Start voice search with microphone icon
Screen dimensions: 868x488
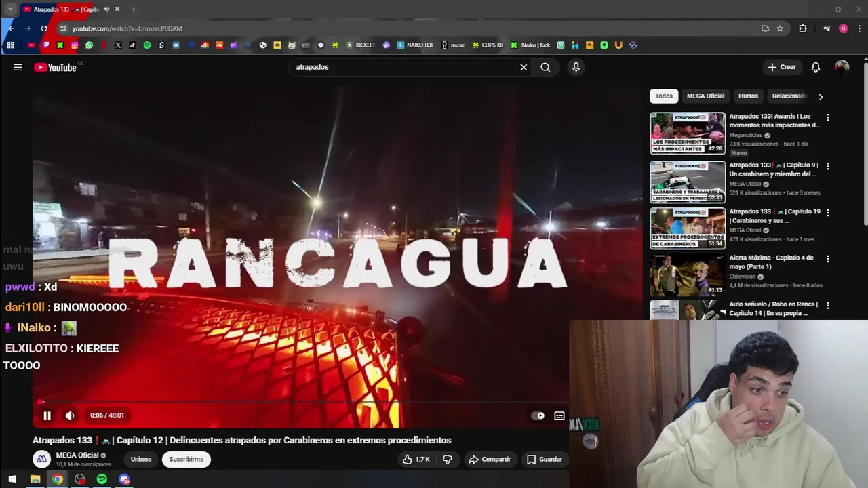(576, 67)
